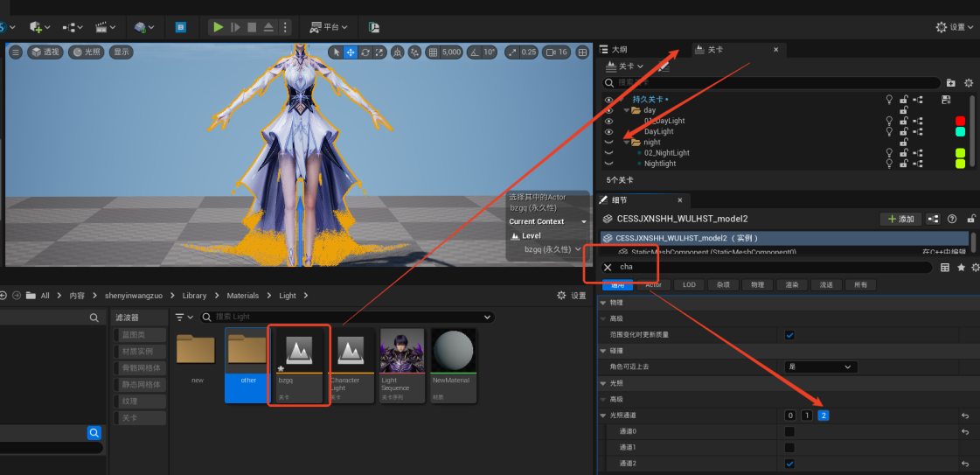The height and width of the screenshot is (475, 980).
Task: Open the 角色可迈上去 dropdown
Action: [x=819, y=367]
